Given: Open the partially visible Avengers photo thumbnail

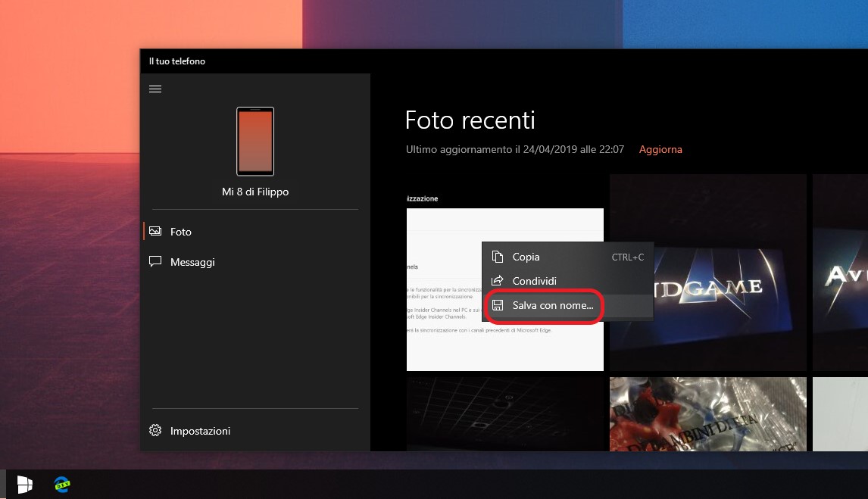Looking at the screenshot, I should (840, 273).
